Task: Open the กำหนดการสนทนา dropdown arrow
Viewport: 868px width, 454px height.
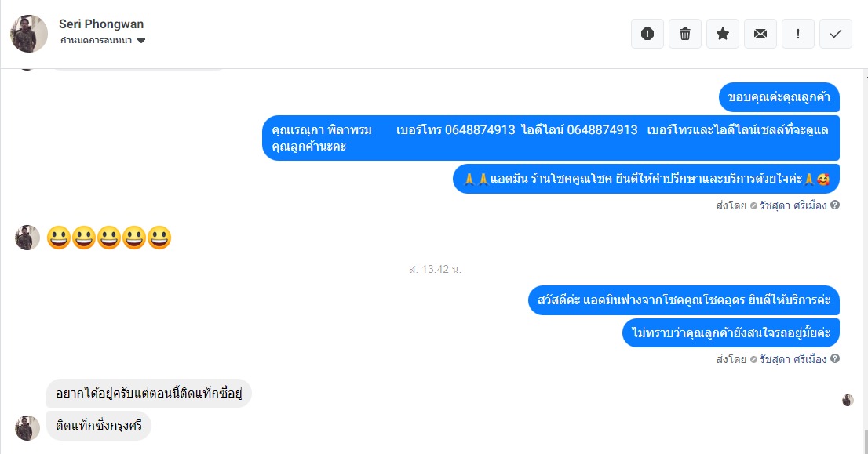Action: (x=141, y=40)
